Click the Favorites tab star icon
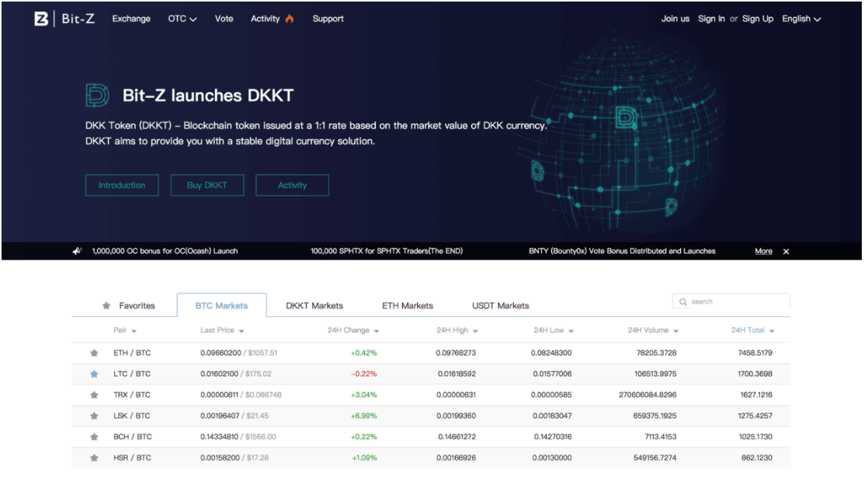 pyautogui.click(x=106, y=306)
